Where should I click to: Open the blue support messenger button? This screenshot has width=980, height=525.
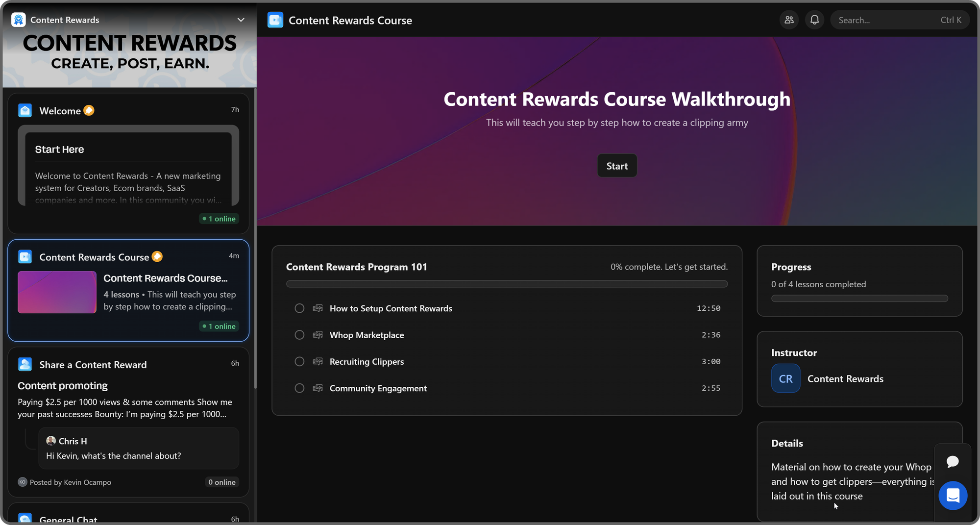[x=953, y=496]
